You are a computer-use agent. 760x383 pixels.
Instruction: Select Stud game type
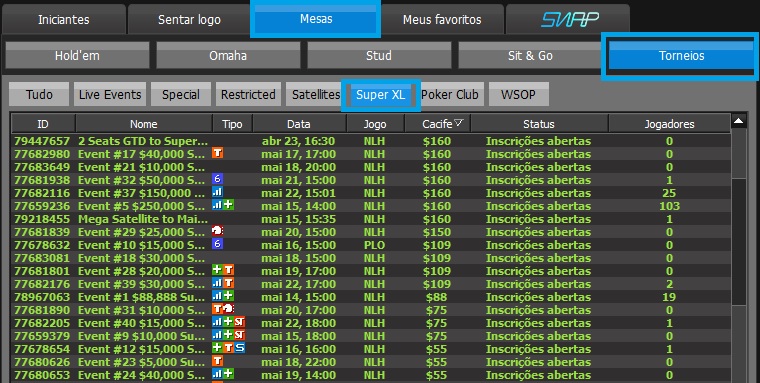click(379, 55)
